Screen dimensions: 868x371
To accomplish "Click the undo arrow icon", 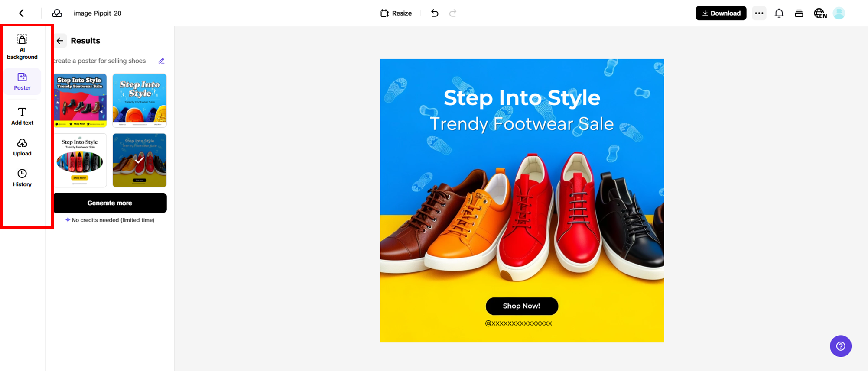I will tap(435, 13).
